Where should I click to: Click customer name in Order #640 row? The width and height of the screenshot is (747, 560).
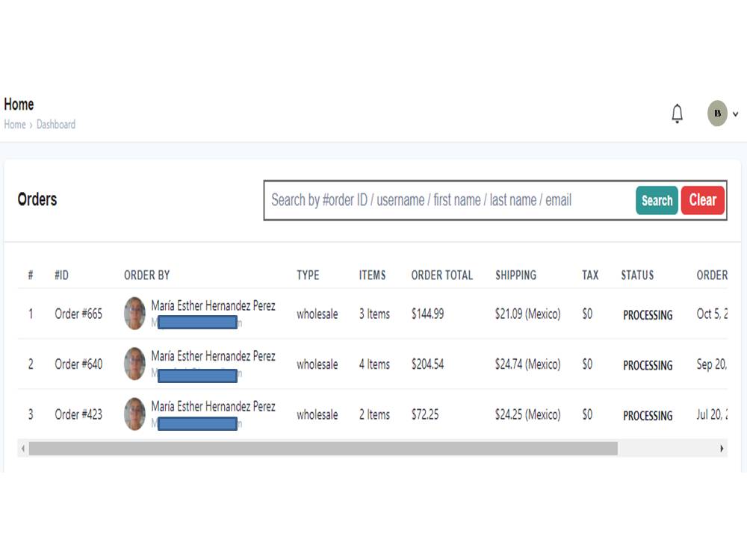[x=213, y=356]
